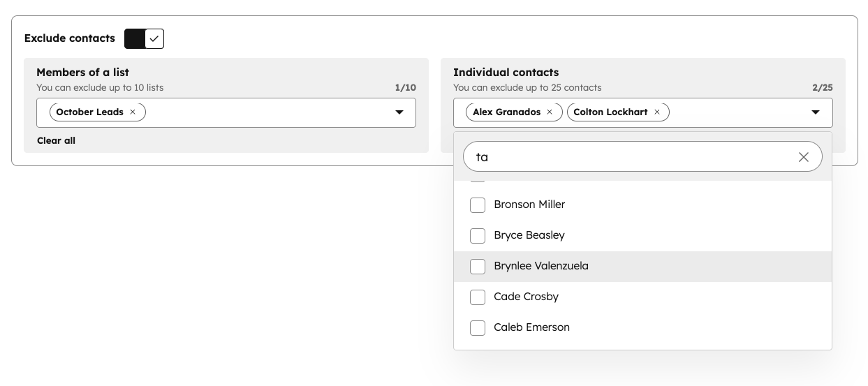
Task: Check the Bronson Miller checkbox
Action: point(478,205)
